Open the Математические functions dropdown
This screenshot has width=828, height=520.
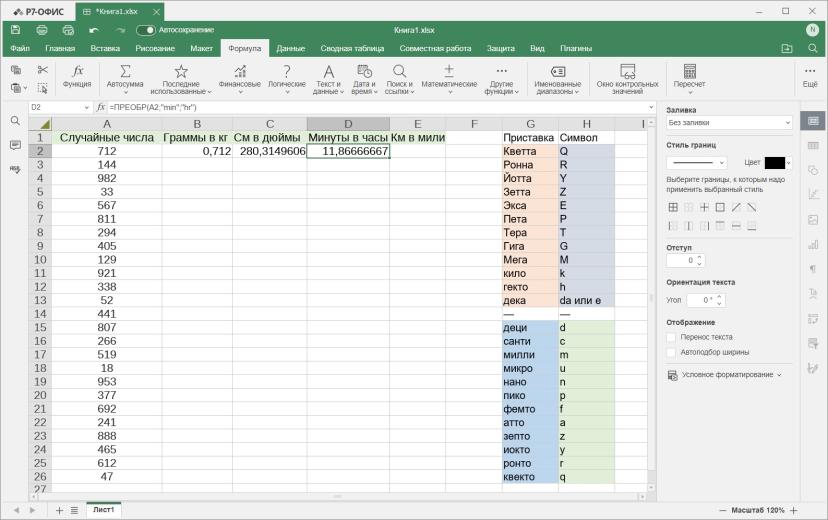pos(449,79)
